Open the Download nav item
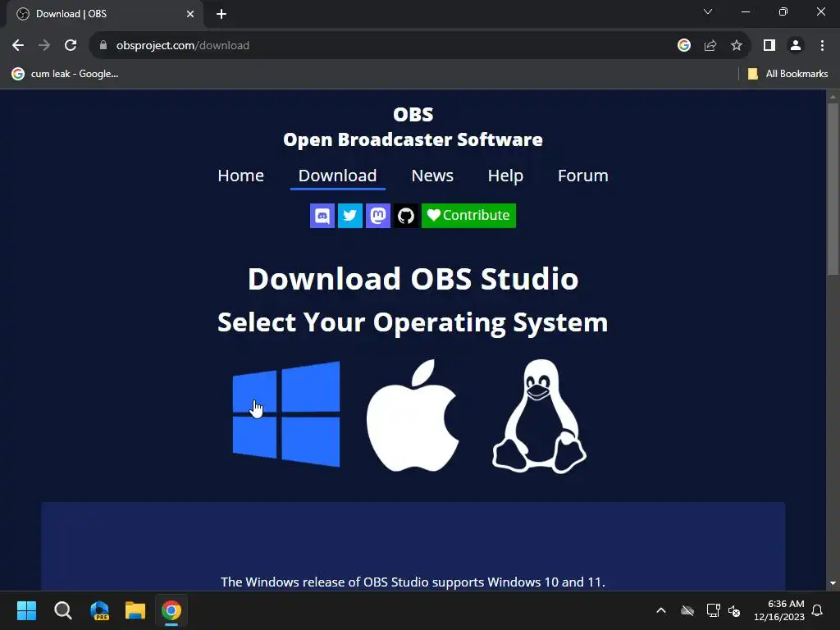 coord(337,176)
